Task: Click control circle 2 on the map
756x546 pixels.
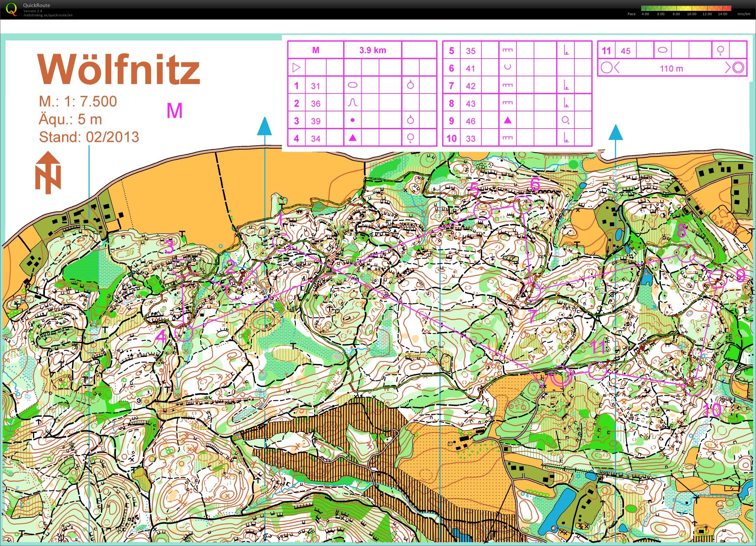Action: coord(235,291)
